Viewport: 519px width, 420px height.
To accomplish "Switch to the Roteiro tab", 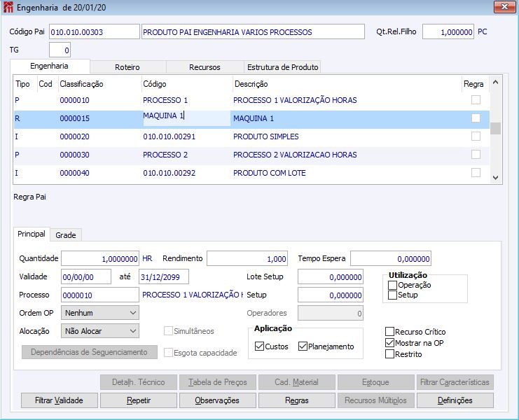I will (128, 67).
